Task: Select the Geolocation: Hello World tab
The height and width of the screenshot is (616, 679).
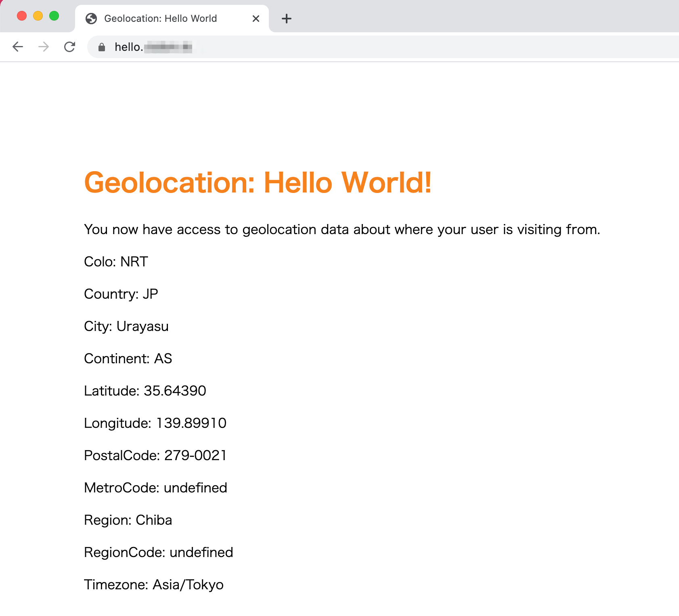Action: point(172,19)
